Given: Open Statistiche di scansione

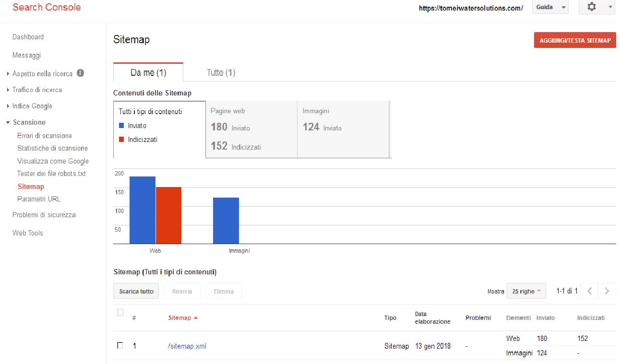Looking at the screenshot, I should pyautogui.click(x=52, y=148).
